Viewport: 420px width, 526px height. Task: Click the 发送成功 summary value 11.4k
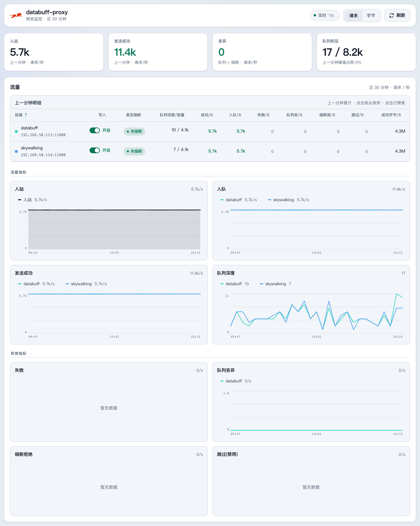125,52
